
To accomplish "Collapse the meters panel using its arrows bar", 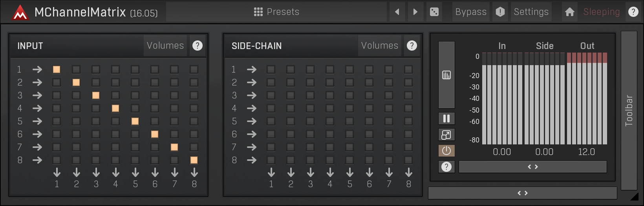I will click(x=533, y=167).
